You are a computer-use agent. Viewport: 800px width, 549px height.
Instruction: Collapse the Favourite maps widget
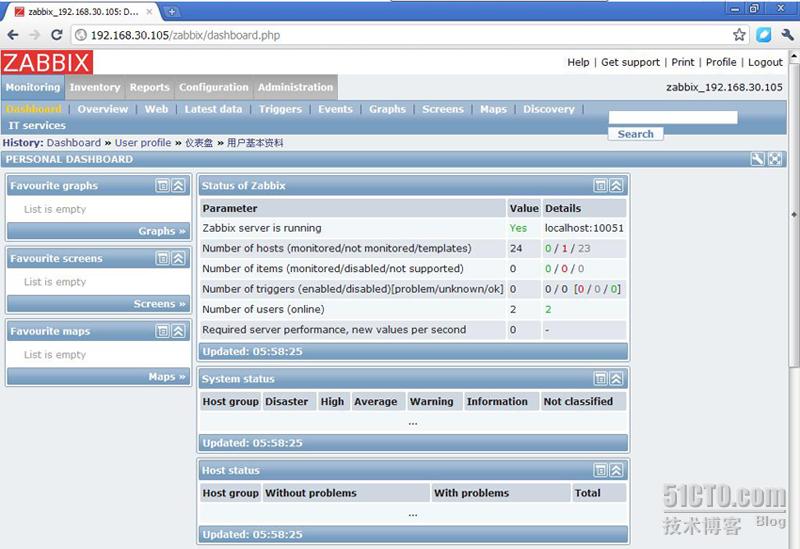[x=178, y=331]
